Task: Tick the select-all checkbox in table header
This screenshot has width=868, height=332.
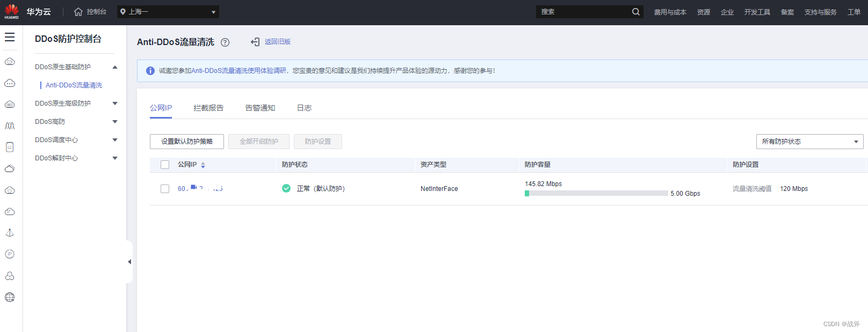Action: [165, 165]
